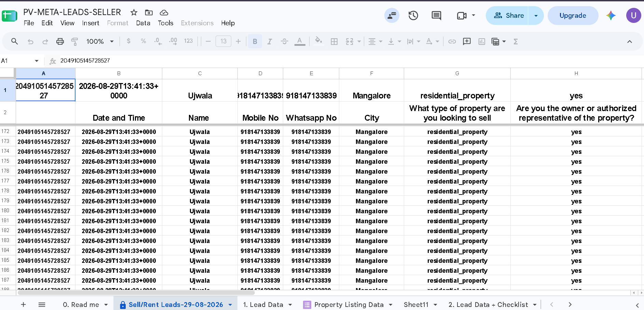This screenshot has width=644, height=310.
Task: Switch to 0. Read me tab
Action: pyautogui.click(x=81, y=305)
